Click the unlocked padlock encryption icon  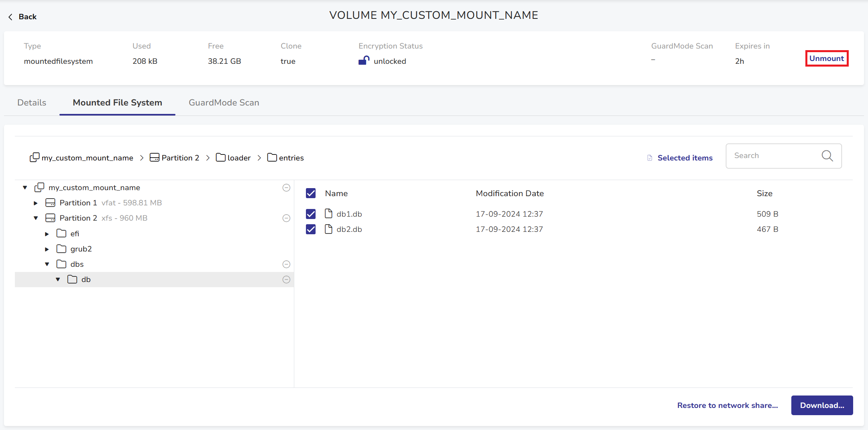click(364, 61)
